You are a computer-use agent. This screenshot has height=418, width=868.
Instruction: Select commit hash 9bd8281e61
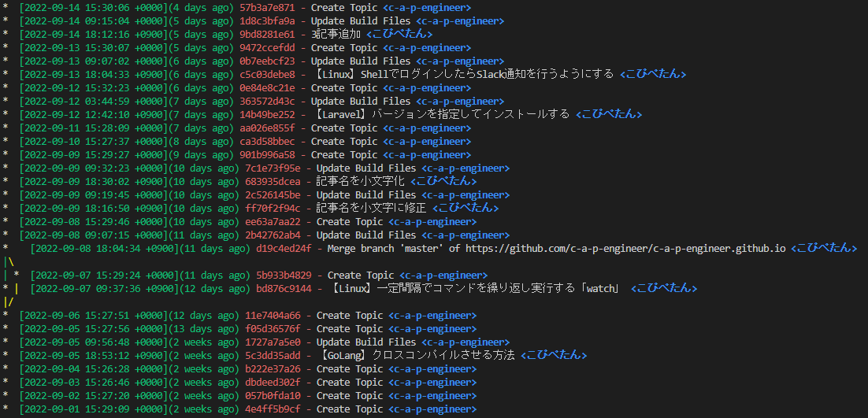267,35
